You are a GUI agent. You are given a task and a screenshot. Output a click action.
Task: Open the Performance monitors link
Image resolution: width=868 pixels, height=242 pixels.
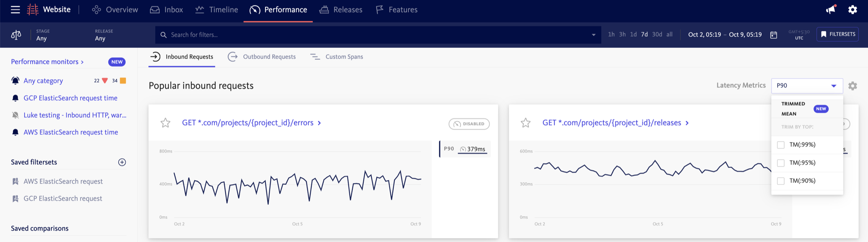point(47,62)
